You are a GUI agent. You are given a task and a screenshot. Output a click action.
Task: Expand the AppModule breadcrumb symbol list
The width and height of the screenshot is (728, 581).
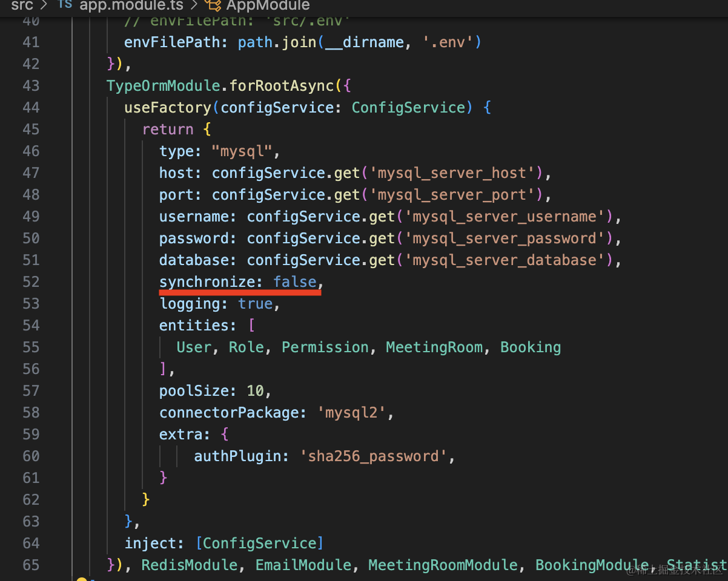[268, 5]
